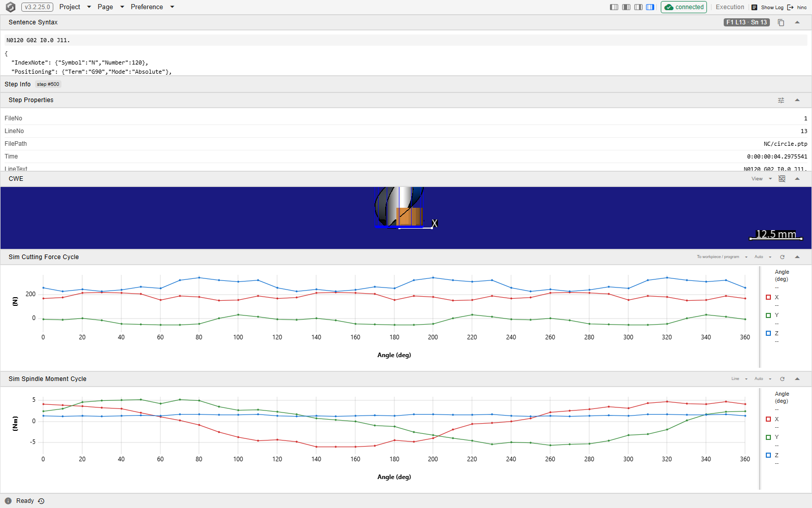Click the F1 L13 Sn 13 badge
This screenshot has width=812, height=508.
coord(747,22)
